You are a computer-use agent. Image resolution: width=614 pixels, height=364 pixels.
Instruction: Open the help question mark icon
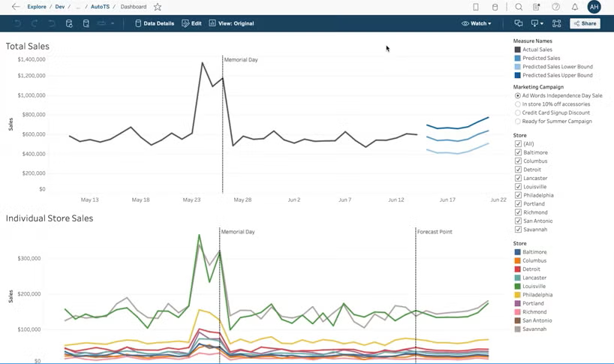pyautogui.click(x=555, y=7)
